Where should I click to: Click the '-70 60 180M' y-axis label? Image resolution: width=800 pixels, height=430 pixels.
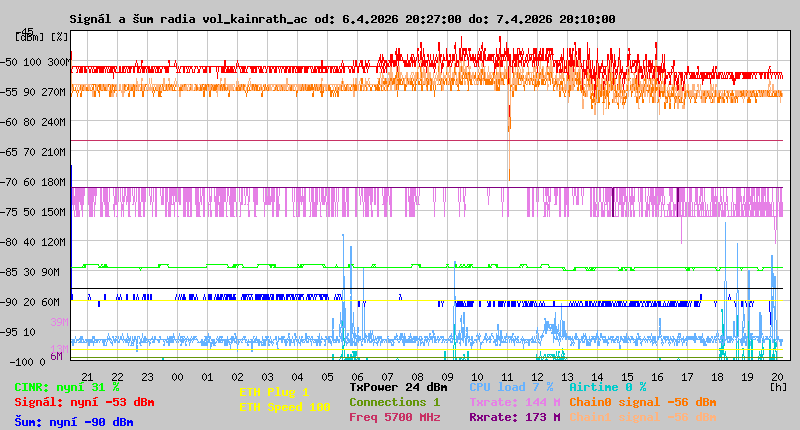[34, 182]
